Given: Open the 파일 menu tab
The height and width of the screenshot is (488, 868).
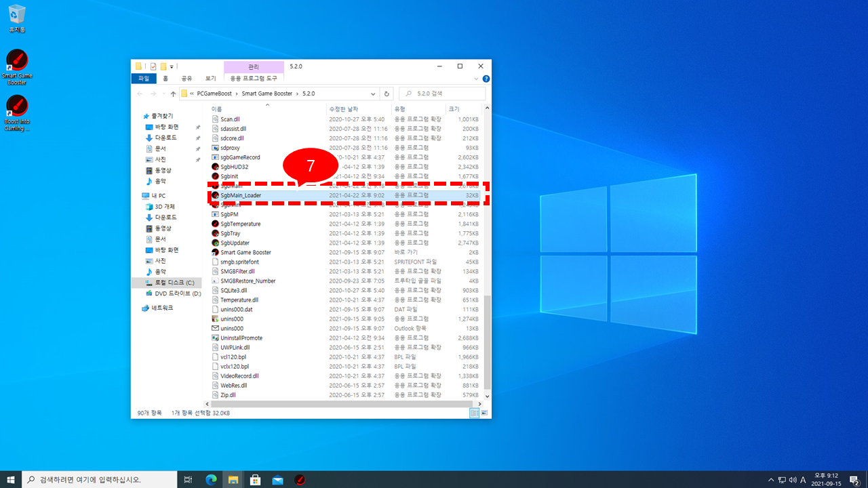Looking at the screenshot, I should (143, 79).
